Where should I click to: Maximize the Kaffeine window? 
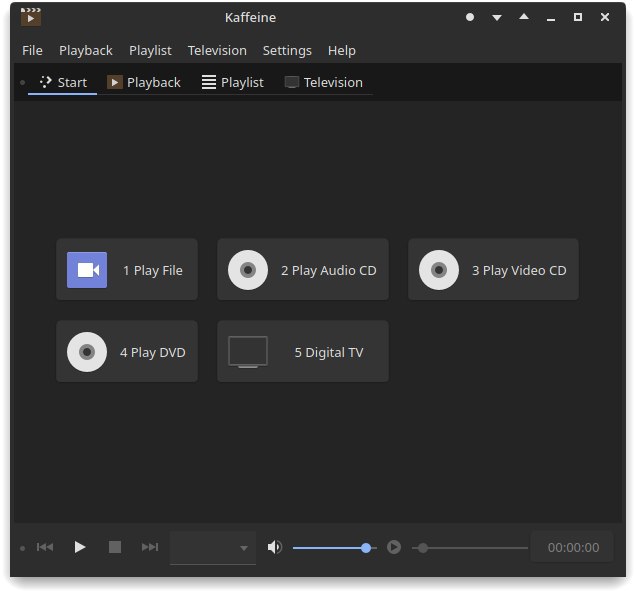tap(578, 17)
